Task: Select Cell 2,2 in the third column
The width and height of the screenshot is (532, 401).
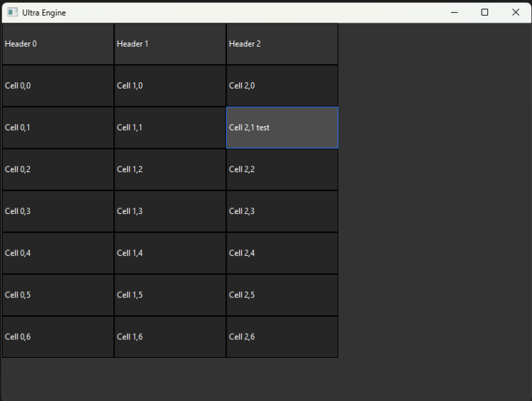Action: tap(282, 169)
